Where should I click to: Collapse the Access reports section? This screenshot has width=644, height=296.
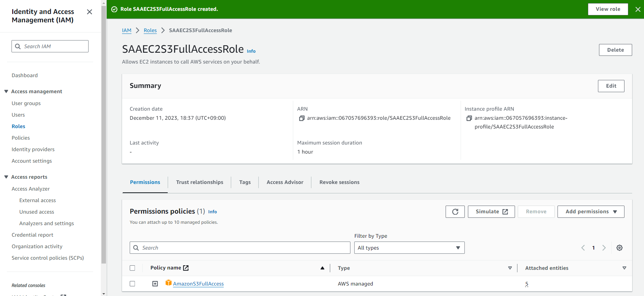click(x=6, y=177)
